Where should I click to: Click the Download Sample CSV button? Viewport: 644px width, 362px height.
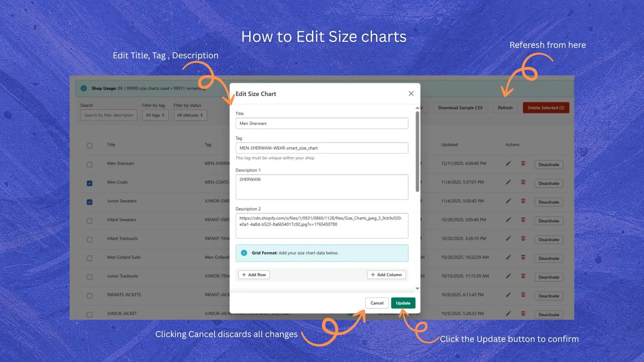click(x=460, y=107)
